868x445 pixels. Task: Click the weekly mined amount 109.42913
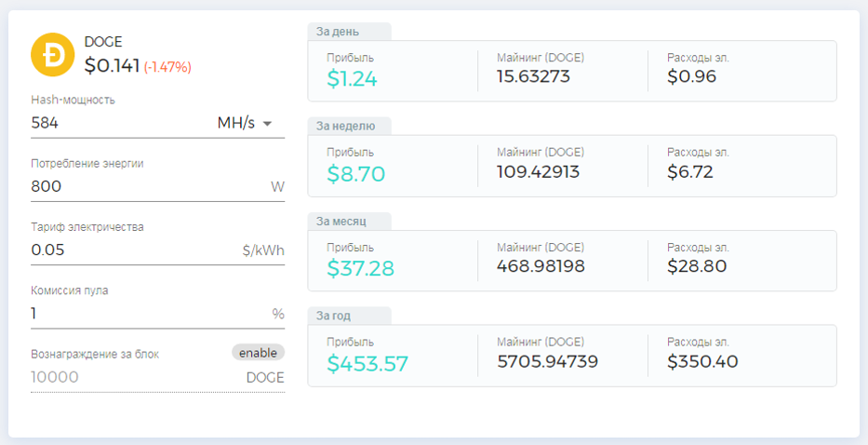click(x=538, y=171)
